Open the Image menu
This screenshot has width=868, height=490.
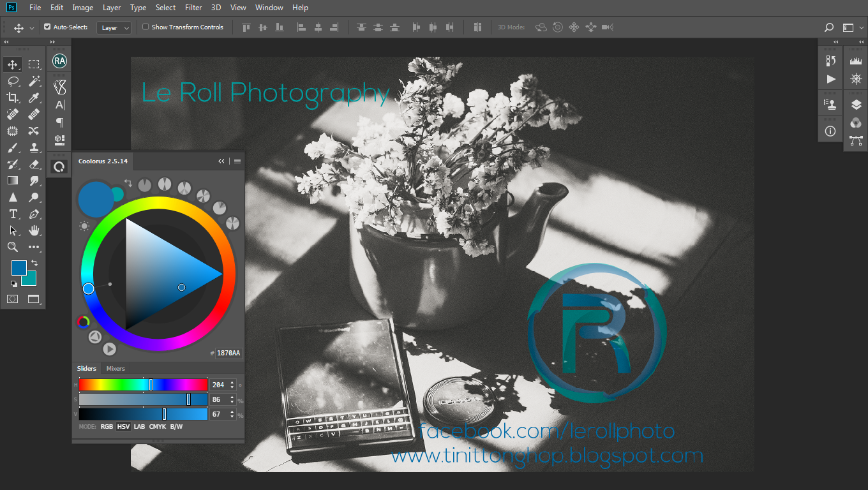tap(83, 8)
